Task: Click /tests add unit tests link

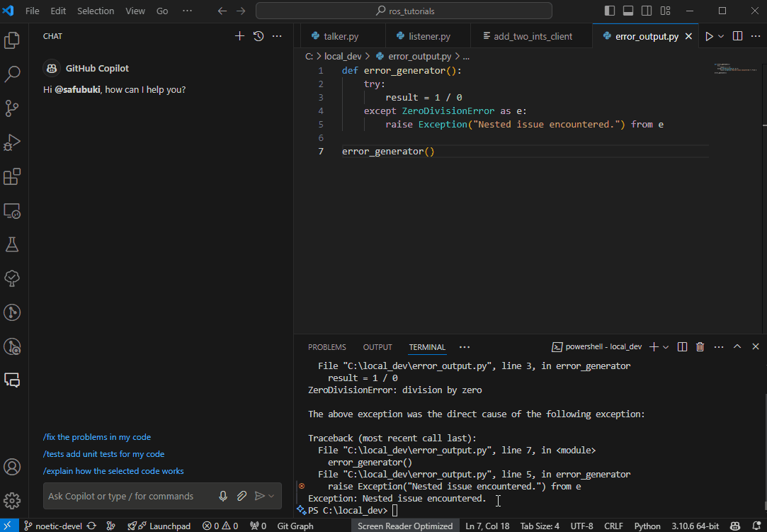Action: (103, 453)
